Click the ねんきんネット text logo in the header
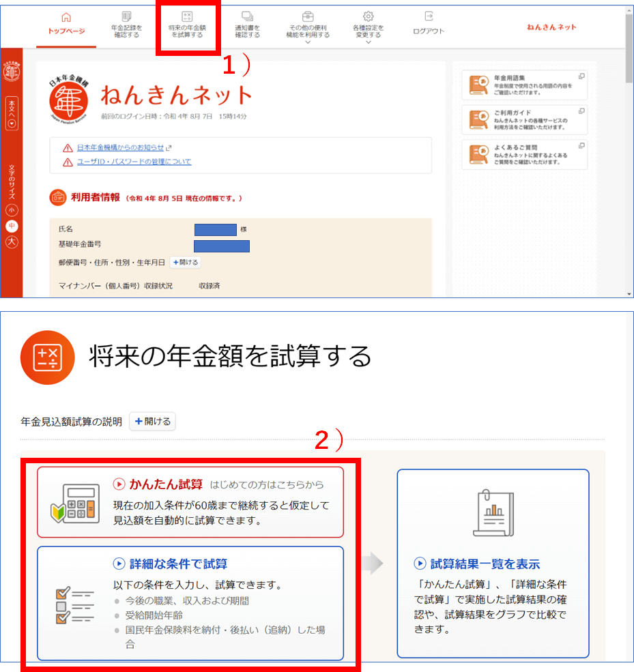Viewport: 634px width, 672px height. click(551, 27)
